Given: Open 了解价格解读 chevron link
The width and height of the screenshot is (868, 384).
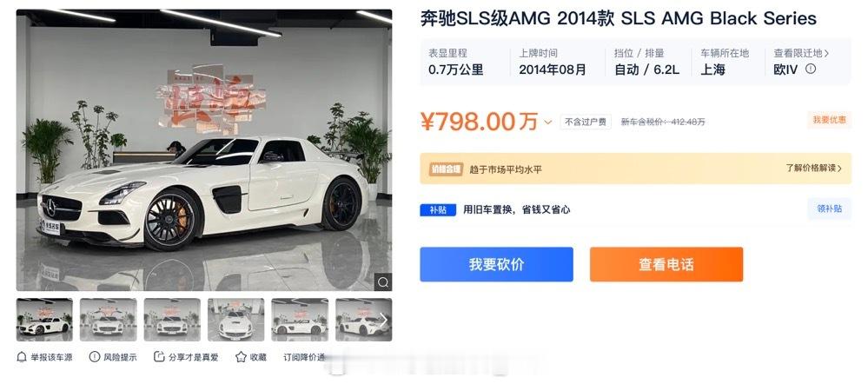Looking at the screenshot, I should tap(814, 168).
